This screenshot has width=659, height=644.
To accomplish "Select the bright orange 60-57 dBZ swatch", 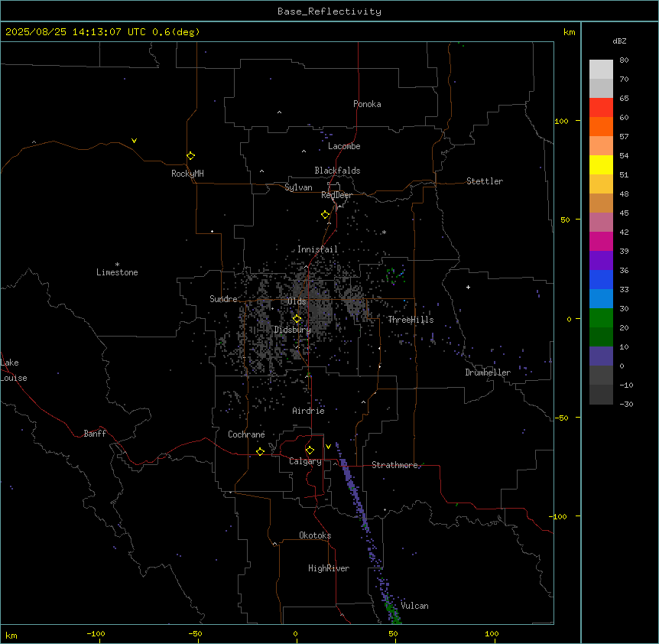I will pos(601,126).
